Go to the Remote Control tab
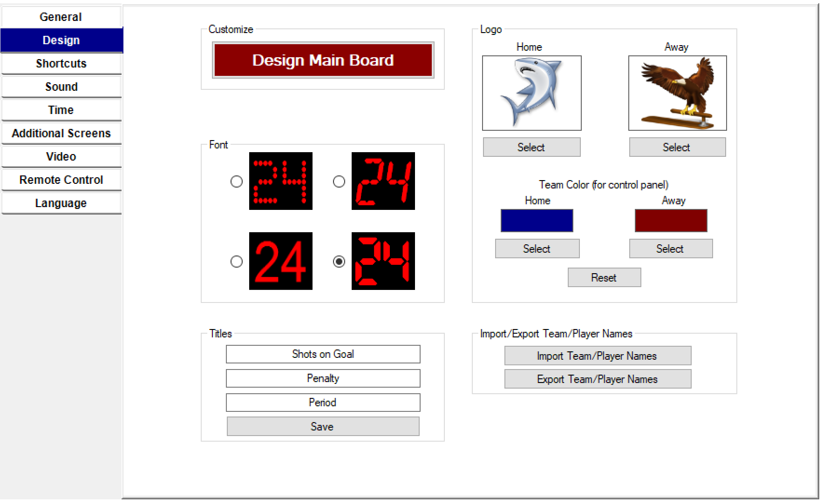This screenshot has height=504, width=823. [61, 180]
